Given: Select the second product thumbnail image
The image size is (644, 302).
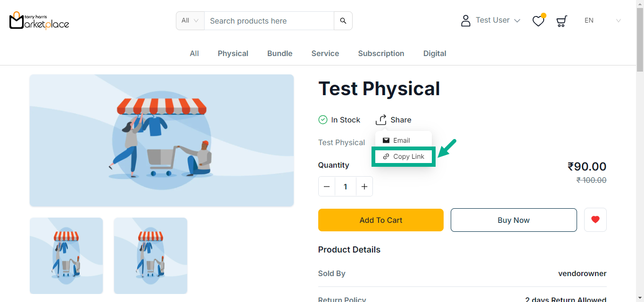Looking at the screenshot, I should [150, 255].
